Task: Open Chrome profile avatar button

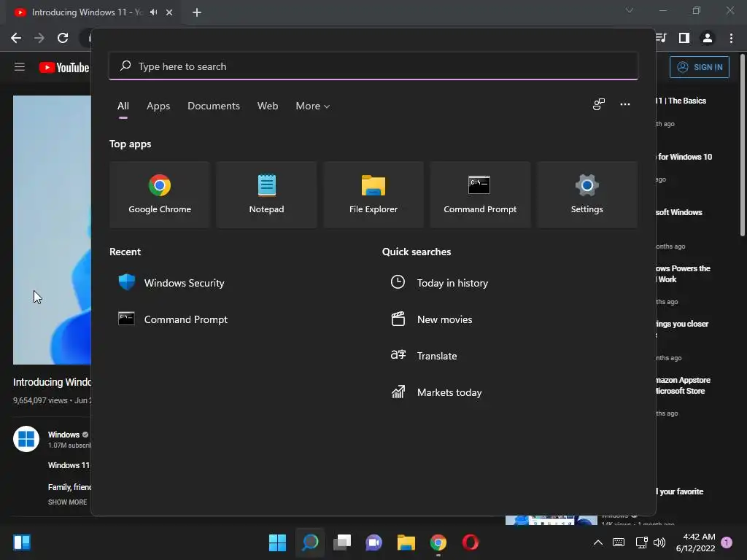Action: 708,38
